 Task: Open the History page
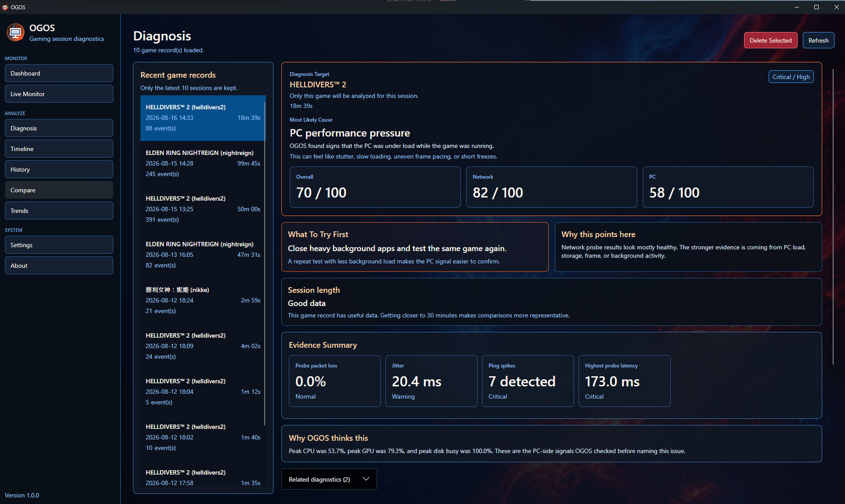coord(59,169)
